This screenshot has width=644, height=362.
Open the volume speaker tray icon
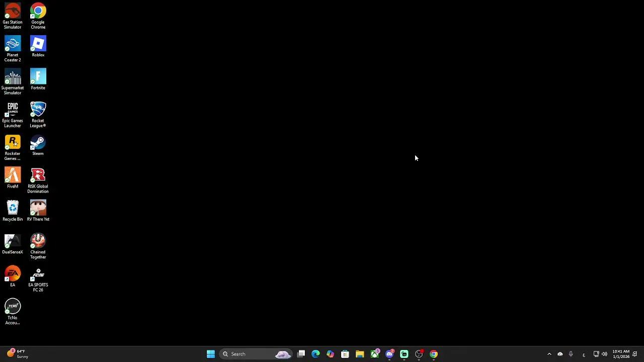(x=604, y=354)
